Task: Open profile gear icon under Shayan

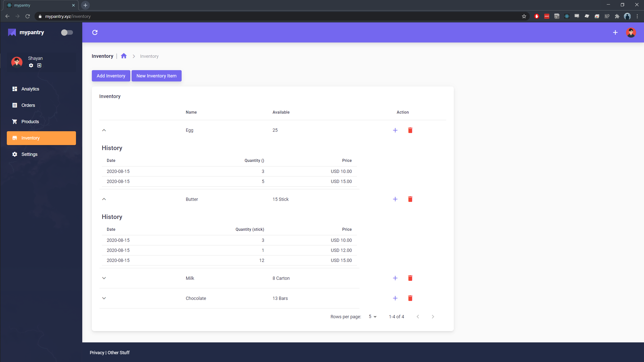Action: 31,65
